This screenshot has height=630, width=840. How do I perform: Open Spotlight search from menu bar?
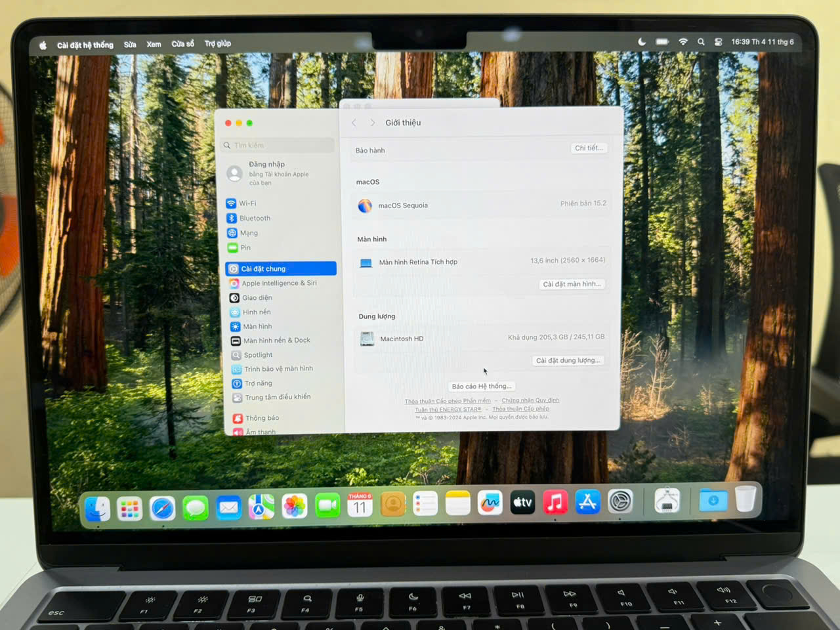coord(701,41)
